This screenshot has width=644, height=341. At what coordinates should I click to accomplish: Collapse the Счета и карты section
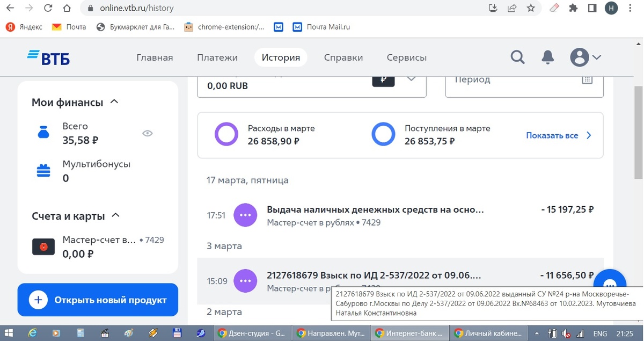(114, 215)
